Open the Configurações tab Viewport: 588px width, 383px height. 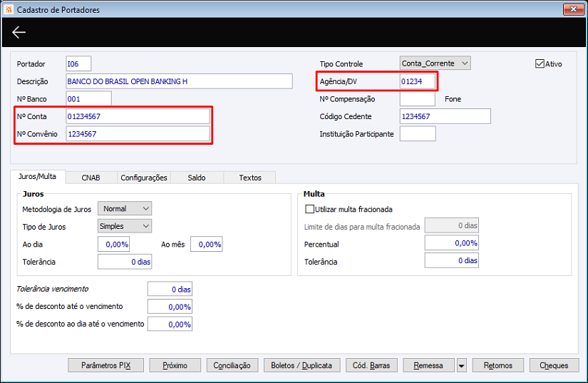(144, 178)
